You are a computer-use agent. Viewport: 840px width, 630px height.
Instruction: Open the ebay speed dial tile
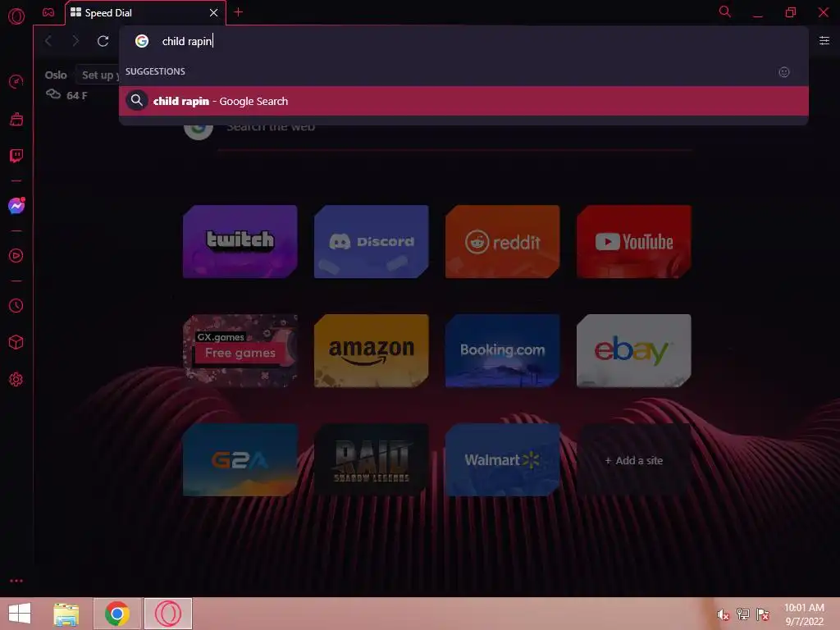pos(634,351)
